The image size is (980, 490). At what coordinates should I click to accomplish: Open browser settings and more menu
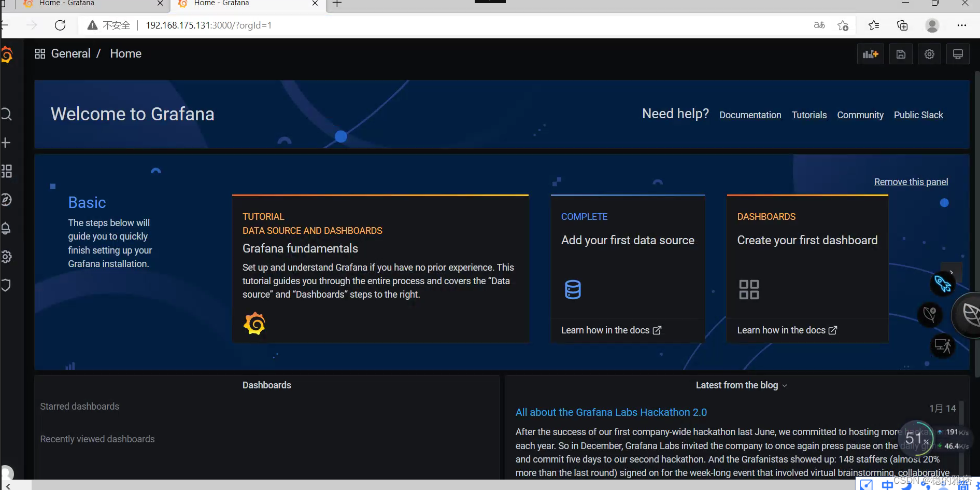(962, 25)
